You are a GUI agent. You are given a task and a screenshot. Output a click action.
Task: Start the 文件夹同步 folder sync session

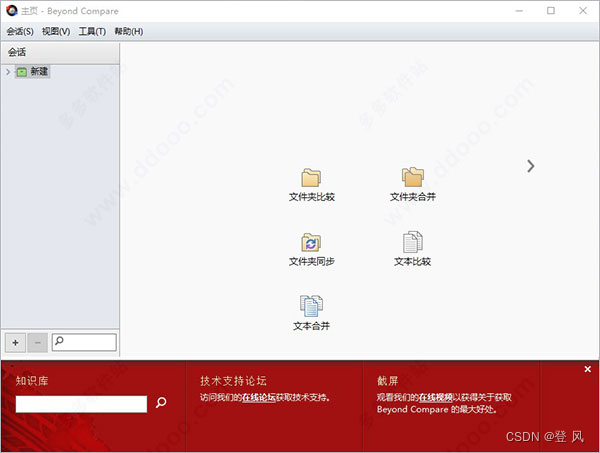click(311, 249)
